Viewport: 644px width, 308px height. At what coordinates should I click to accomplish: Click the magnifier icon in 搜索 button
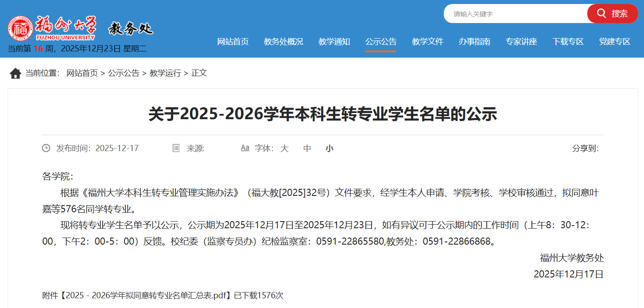coord(601,14)
